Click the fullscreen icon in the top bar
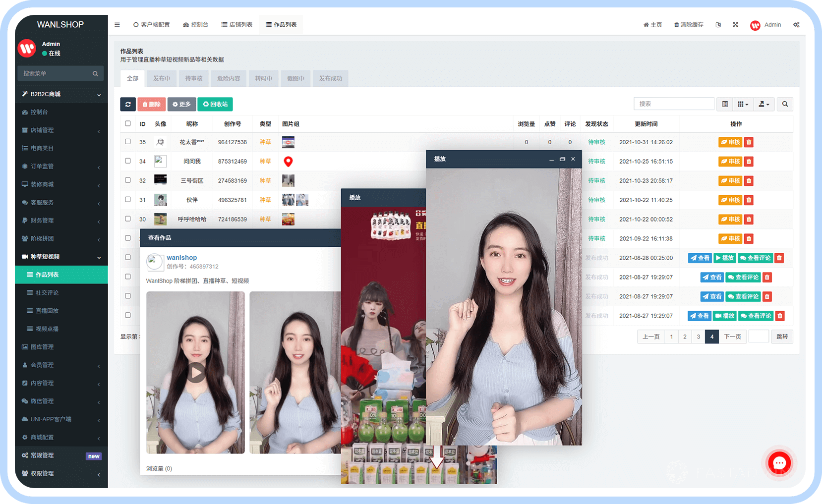The height and width of the screenshot is (504, 822). tap(735, 24)
